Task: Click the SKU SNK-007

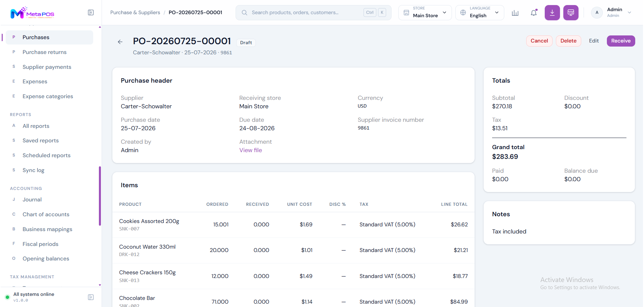Action: click(129, 229)
